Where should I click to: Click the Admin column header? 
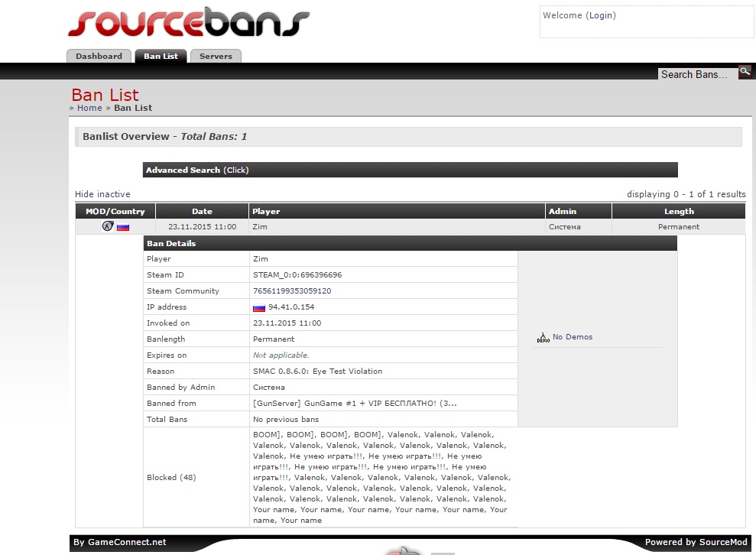(x=579, y=211)
